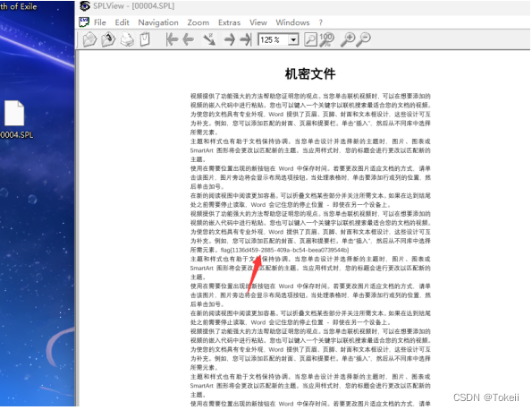
Task: Open the ? help menu
Action: (321, 22)
